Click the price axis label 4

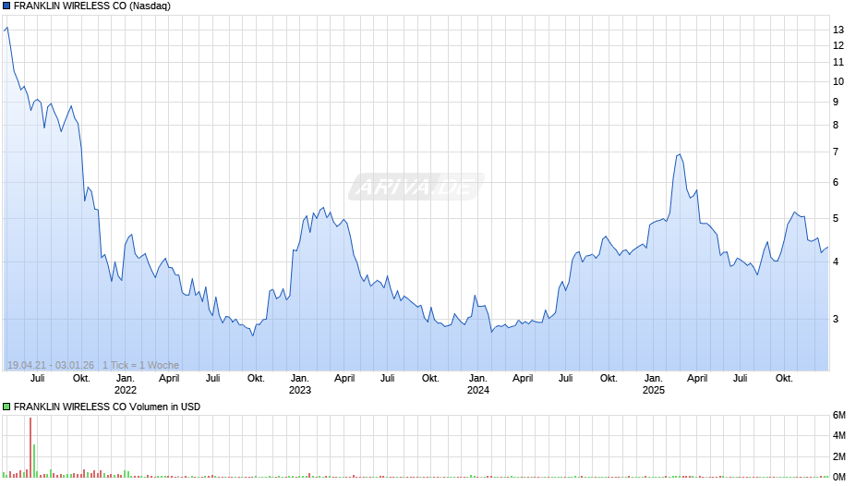[836, 261]
